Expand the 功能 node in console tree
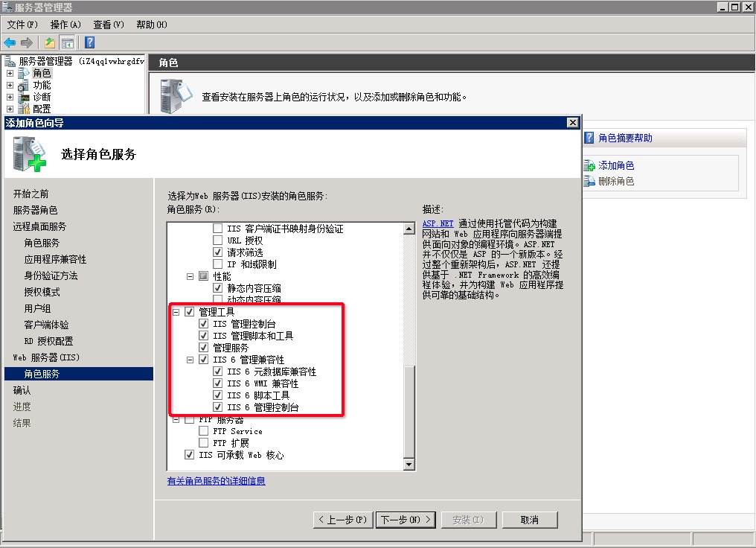Viewport: 756px width, 548px height. pos(10,86)
